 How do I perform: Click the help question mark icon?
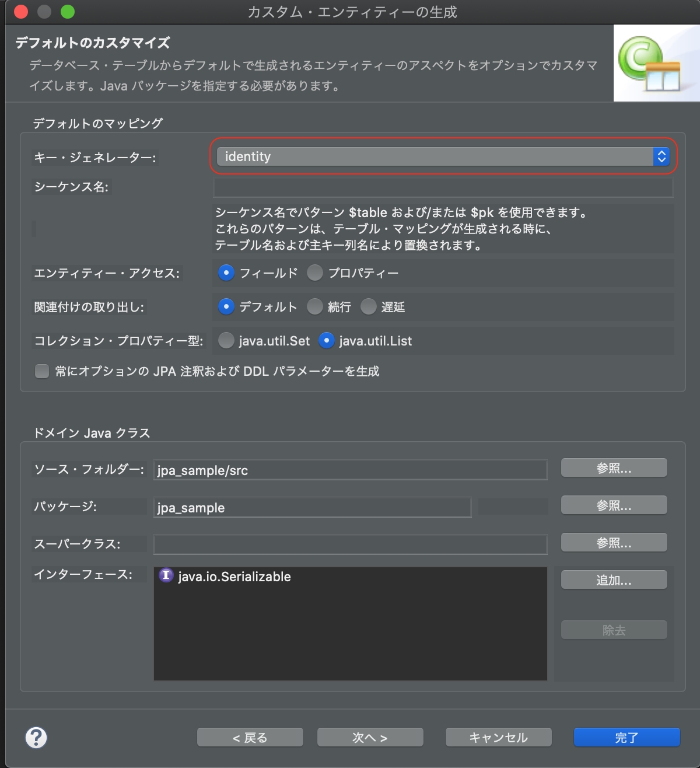36,738
